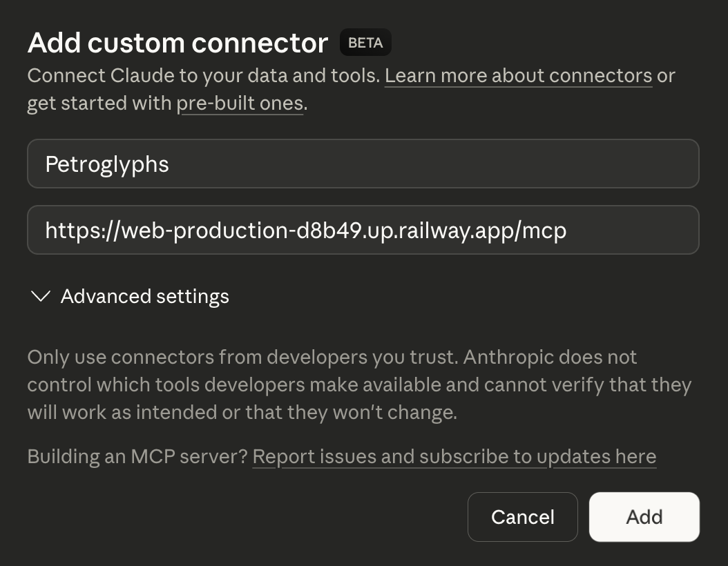The height and width of the screenshot is (566, 728).
Task: Click the railway.app URL input field
Action: 363,230
